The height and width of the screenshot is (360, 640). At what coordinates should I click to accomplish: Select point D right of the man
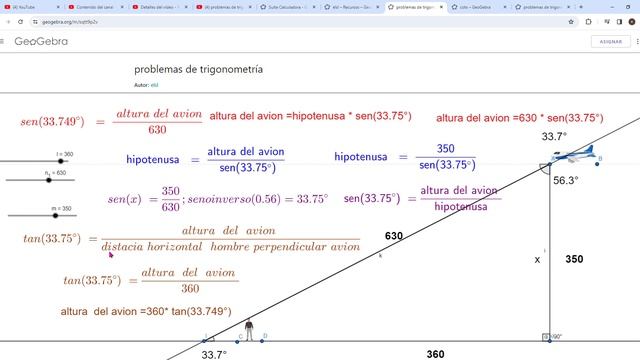point(262,341)
